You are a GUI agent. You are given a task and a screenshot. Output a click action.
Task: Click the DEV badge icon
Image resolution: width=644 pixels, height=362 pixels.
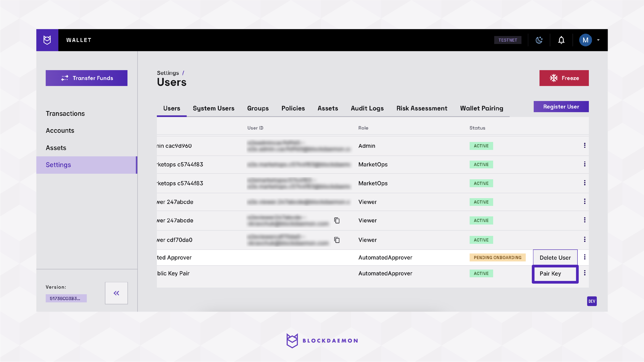(591, 301)
